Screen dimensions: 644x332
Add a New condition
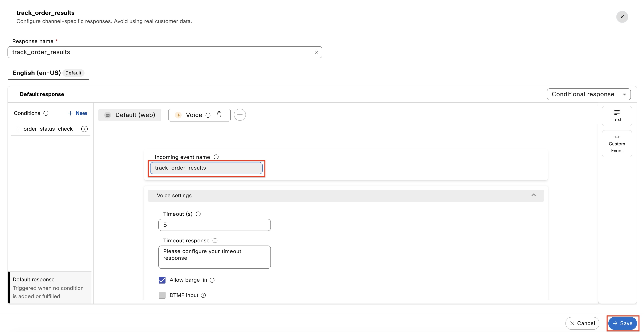coord(77,113)
